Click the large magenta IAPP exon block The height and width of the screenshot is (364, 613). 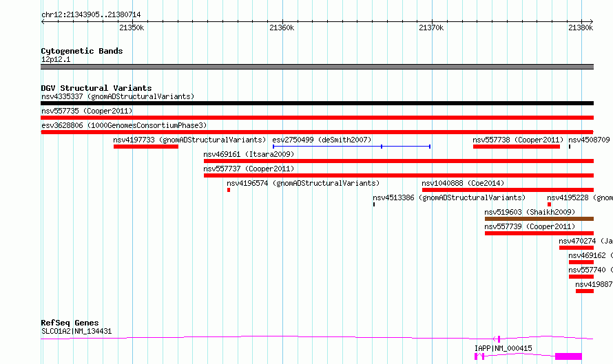click(x=568, y=356)
